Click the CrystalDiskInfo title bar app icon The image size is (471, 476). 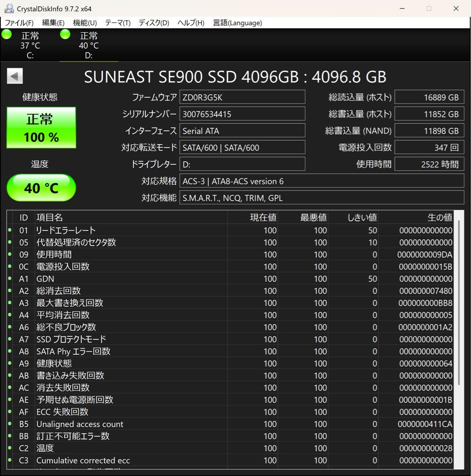coord(9,8)
